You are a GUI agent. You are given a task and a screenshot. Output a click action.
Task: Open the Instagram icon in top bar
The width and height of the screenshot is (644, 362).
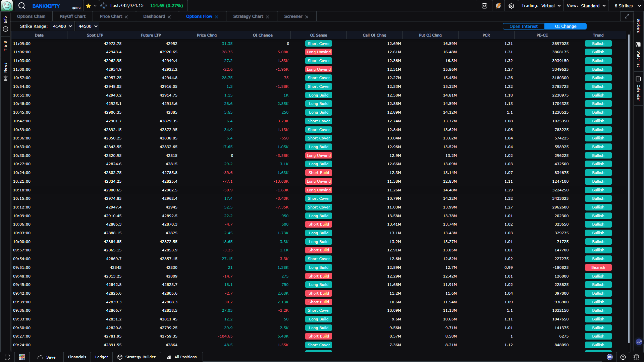(x=484, y=6)
